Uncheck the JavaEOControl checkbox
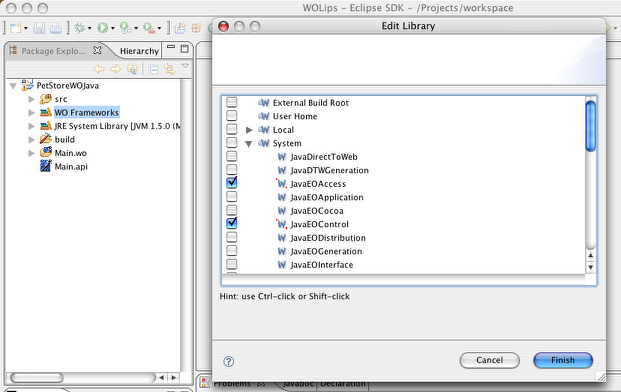Screen dimensions: 621x392 click(232, 223)
